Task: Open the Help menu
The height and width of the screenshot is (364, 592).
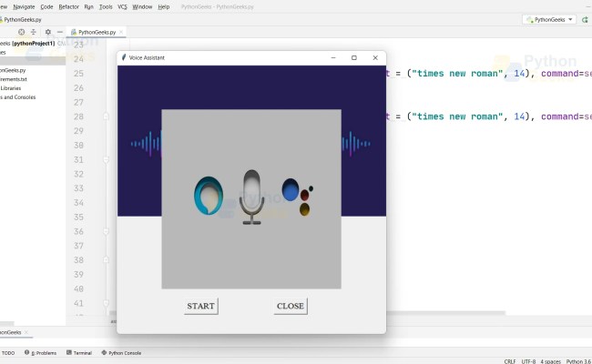Action: coord(163,6)
